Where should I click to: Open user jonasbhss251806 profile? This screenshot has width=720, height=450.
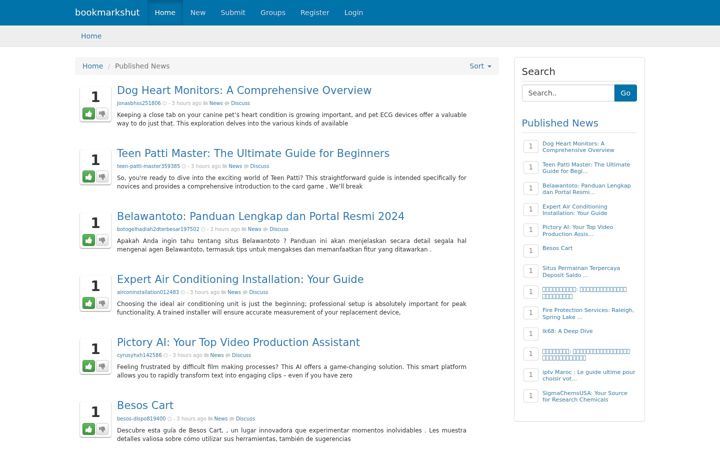tap(139, 103)
